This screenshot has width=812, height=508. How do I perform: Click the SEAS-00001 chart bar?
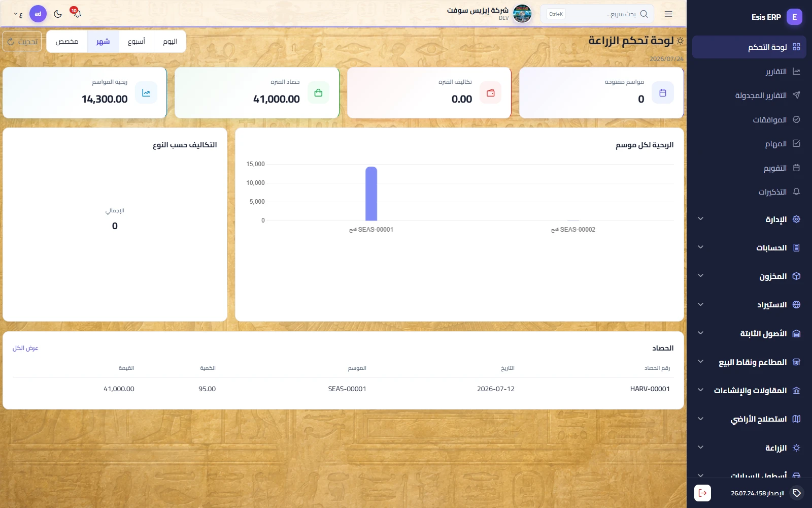(x=371, y=194)
